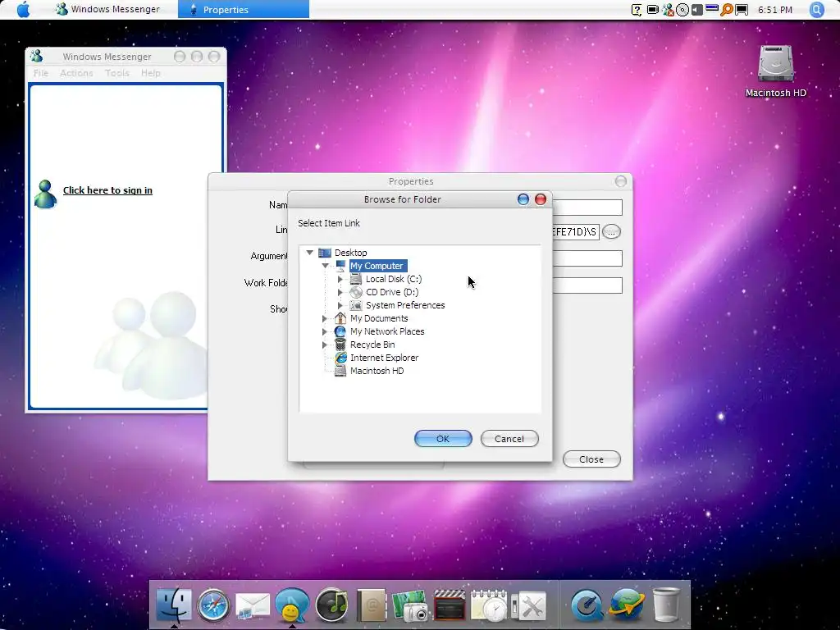Click the ellipsis browse button
Image resolution: width=840 pixels, height=630 pixels.
tap(611, 232)
